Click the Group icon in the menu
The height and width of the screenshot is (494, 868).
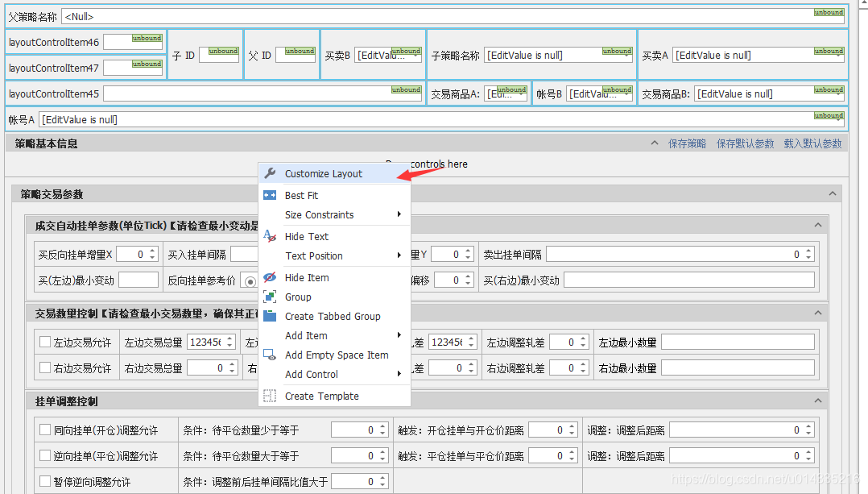(270, 297)
